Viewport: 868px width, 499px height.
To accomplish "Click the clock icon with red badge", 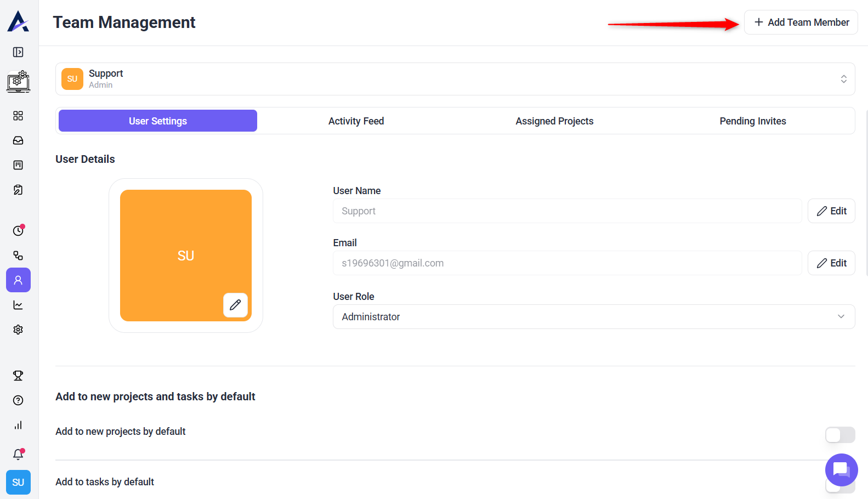I will [18, 230].
